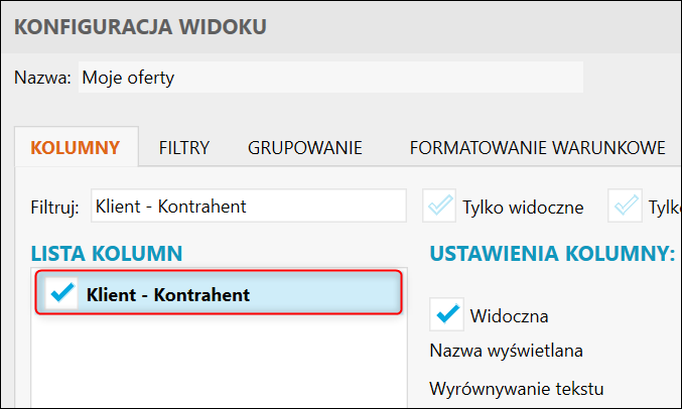This screenshot has height=409, width=682.
Task: Select the Klient - Kontrahent list row text
Action: click(168, 294)
